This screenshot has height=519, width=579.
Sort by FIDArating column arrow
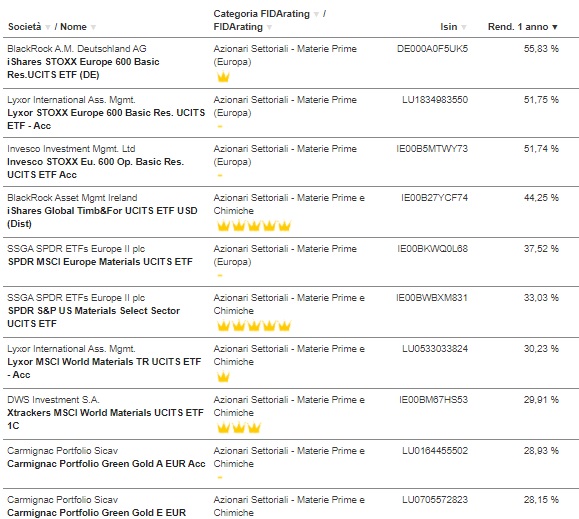click(269, 27)
